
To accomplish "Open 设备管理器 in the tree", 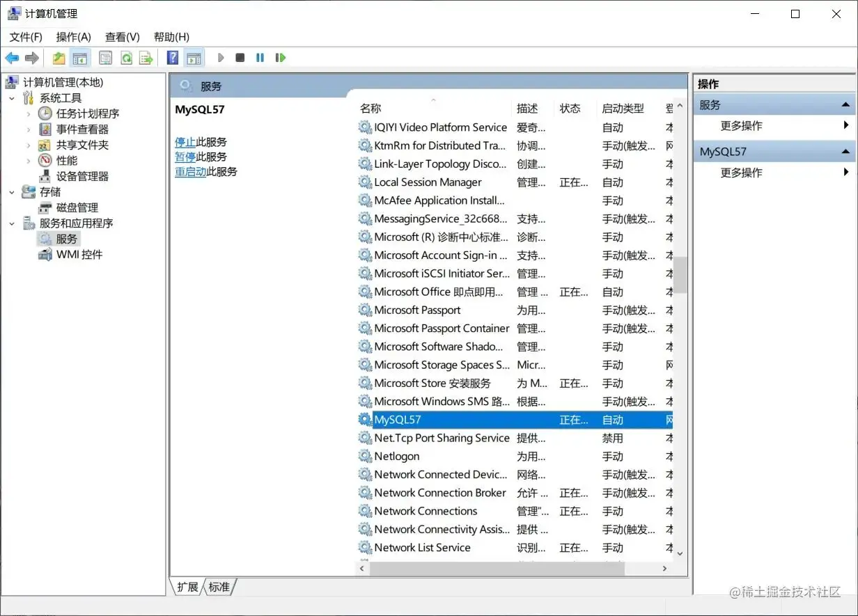I will pyautogui.click(x=82, y=176).
